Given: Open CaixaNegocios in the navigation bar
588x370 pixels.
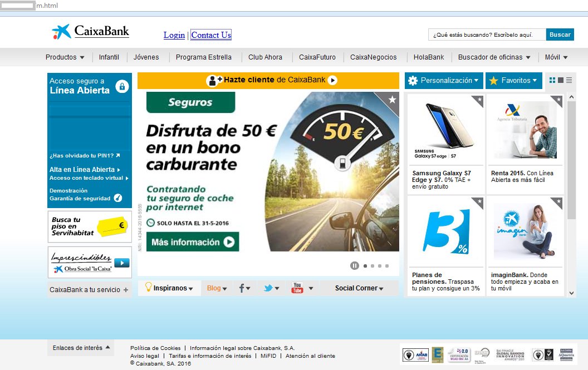Looking at the screenshot, I should (x=374, y=57).
